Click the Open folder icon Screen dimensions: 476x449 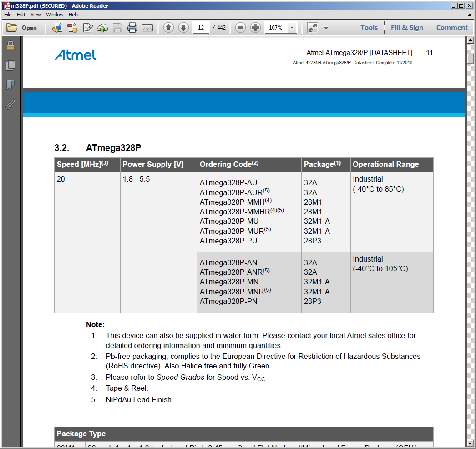(x=12, y=28)
